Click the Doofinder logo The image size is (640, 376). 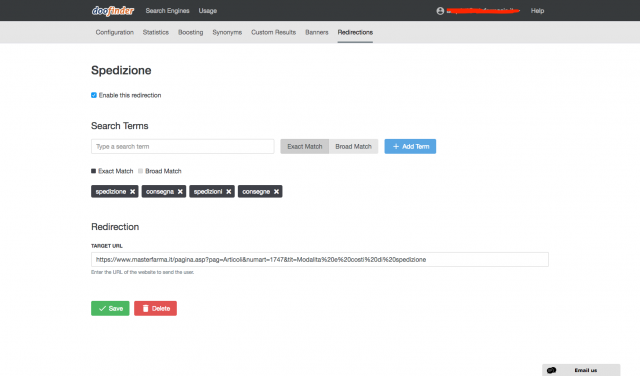[x=113, y=11]
